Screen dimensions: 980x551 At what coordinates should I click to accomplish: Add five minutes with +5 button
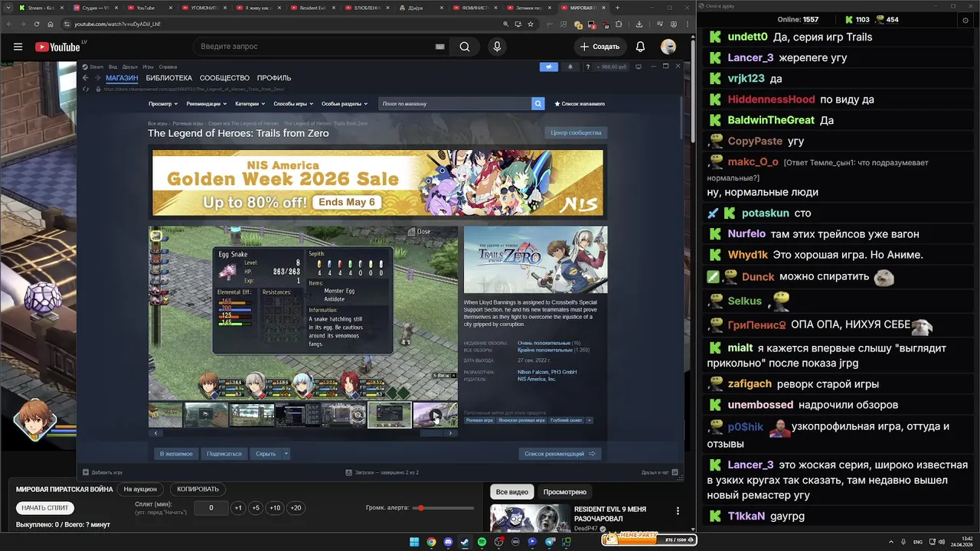[256, 507]
